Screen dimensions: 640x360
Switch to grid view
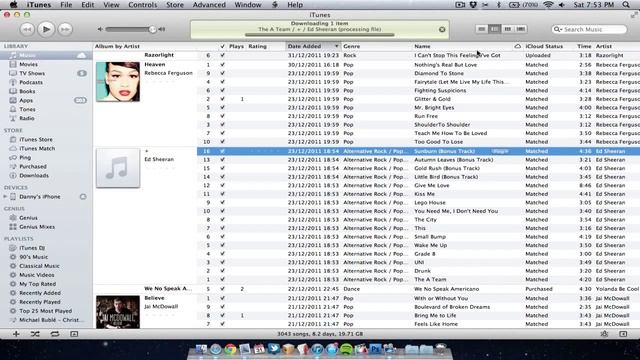coord(508,29)
